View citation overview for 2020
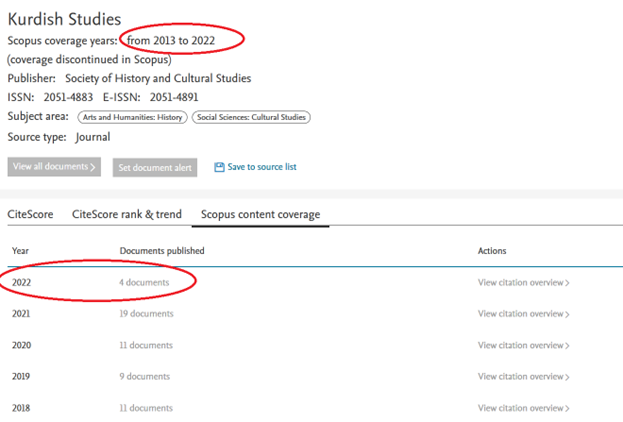 pos(523,345)
